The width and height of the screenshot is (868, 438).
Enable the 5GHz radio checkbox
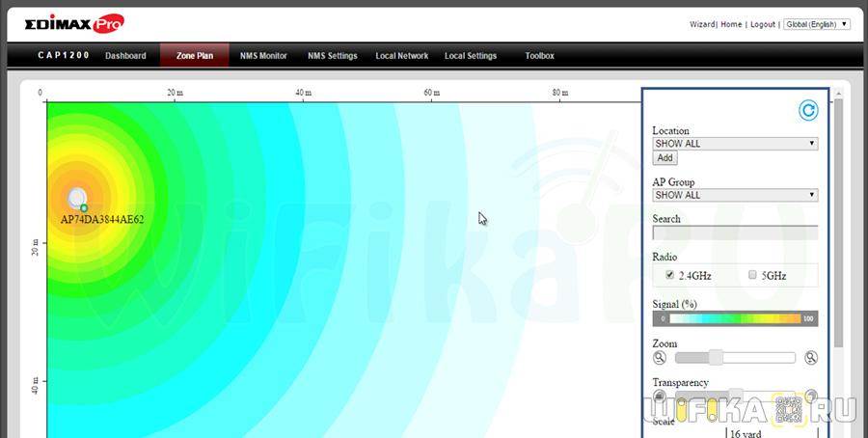[x=753, y=275]
